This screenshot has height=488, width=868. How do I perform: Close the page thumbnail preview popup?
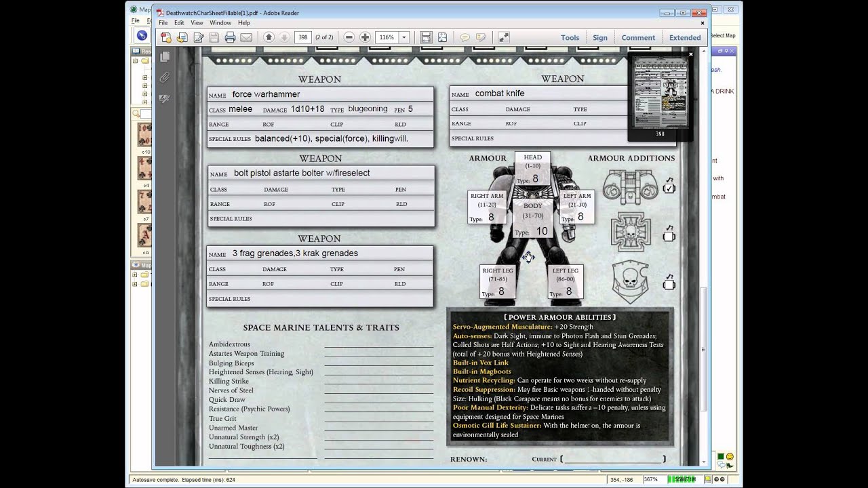(691, 54)
